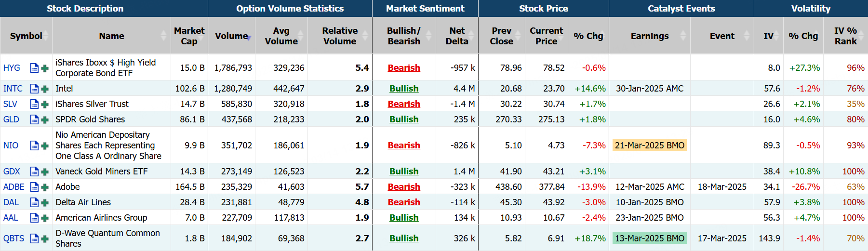Sort the table by the Symbol column arrows

(x=46, y=36)
